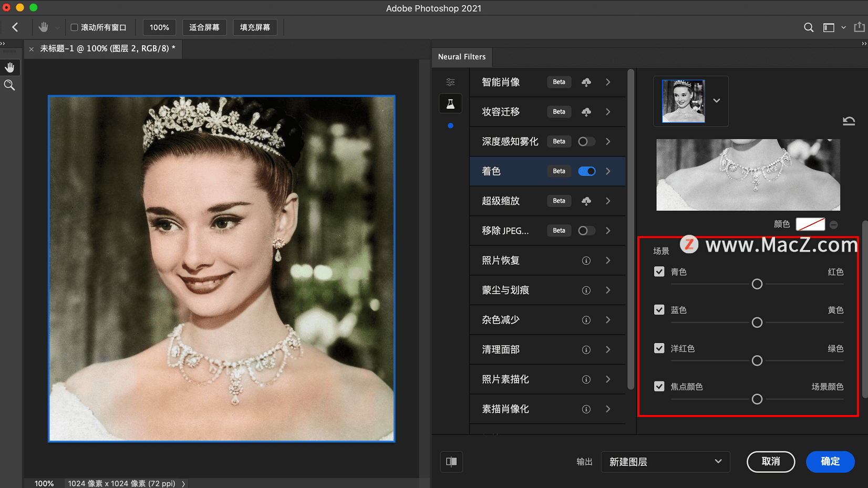Click the detected face thumbnail
Image resolution: width=868 pixels, height=488 pixels.
tap(684, 101)
